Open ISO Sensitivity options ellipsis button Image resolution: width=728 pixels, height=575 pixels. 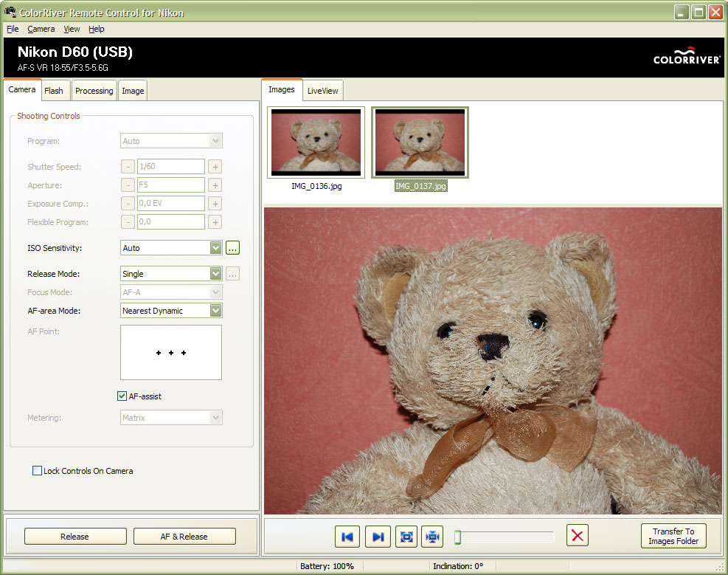coord(232,248)
